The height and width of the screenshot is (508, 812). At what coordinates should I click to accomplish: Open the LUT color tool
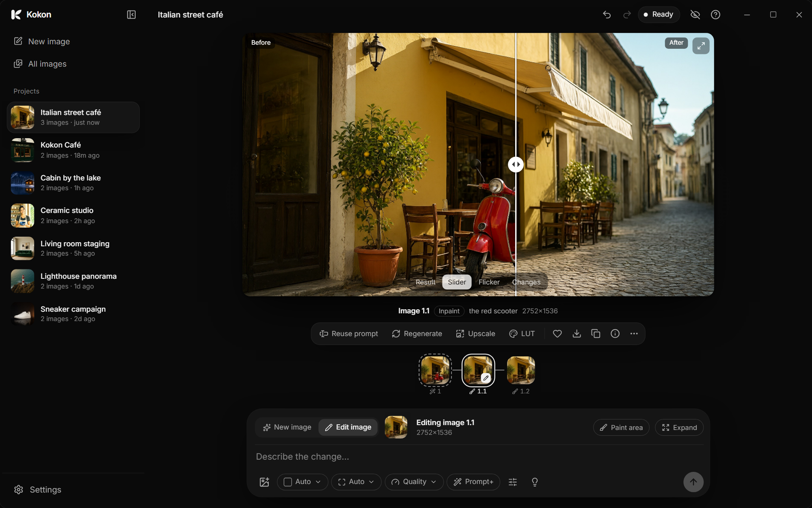[x=522, y=334]
